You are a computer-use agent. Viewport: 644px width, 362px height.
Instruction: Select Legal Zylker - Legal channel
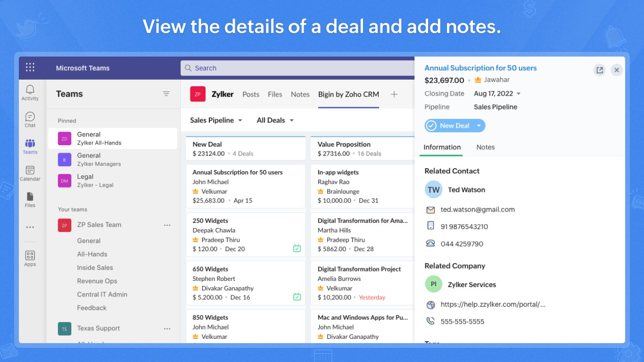coord(113,181)
